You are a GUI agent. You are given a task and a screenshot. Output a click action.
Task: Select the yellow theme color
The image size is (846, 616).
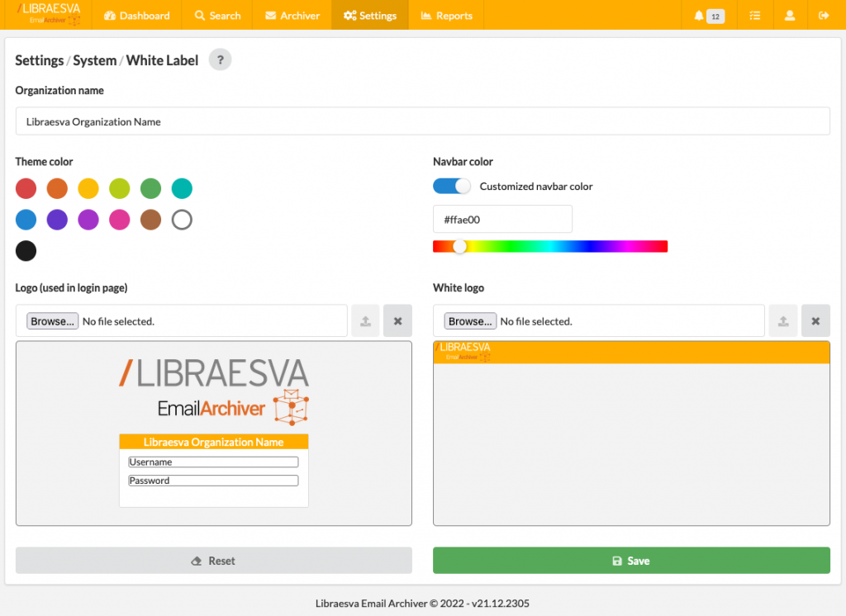click(x=88, y=188)
